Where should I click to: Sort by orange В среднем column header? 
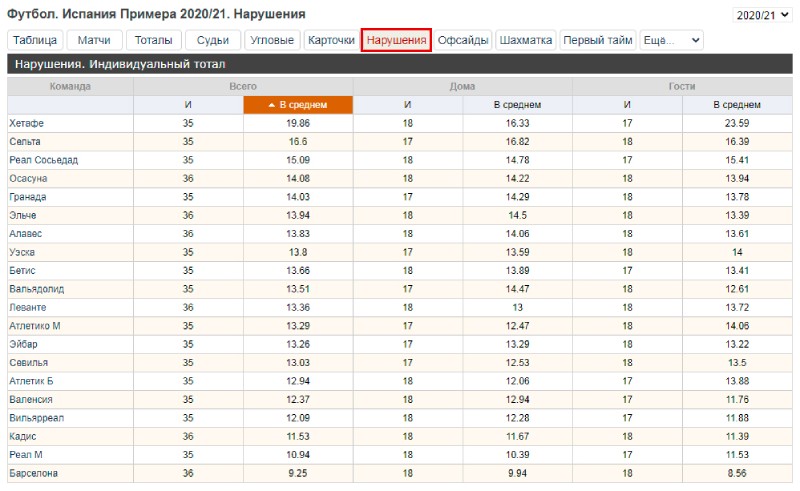click(298, 105)
